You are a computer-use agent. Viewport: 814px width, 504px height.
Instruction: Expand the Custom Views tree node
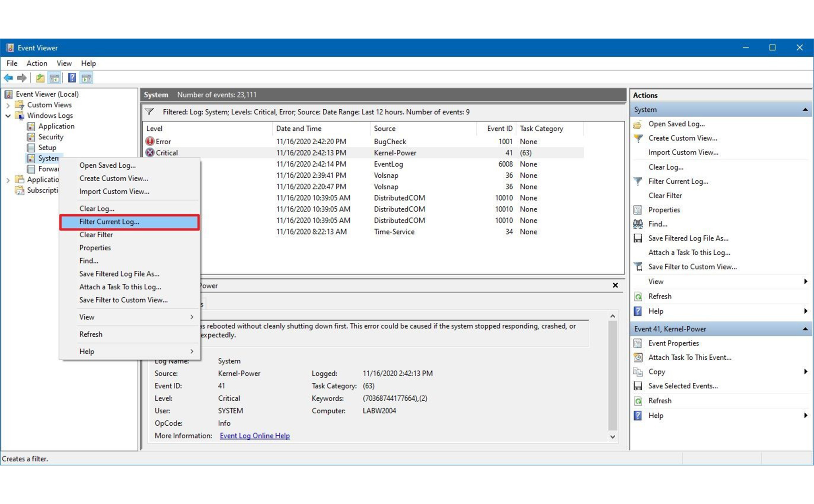[x=8, y=105]
